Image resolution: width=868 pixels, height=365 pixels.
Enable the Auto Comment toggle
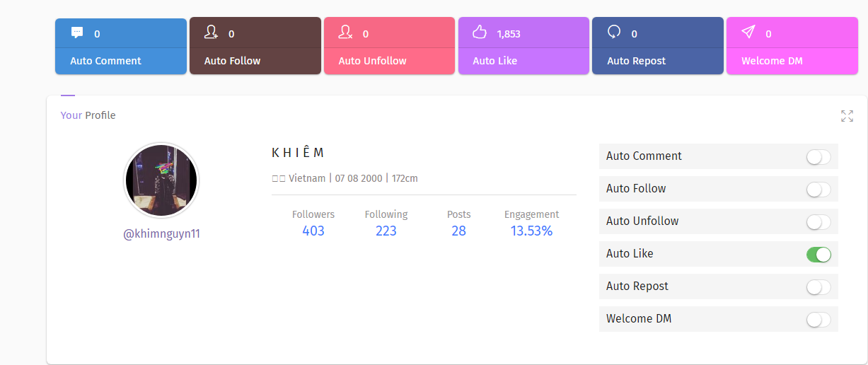[x=818, y=157]
